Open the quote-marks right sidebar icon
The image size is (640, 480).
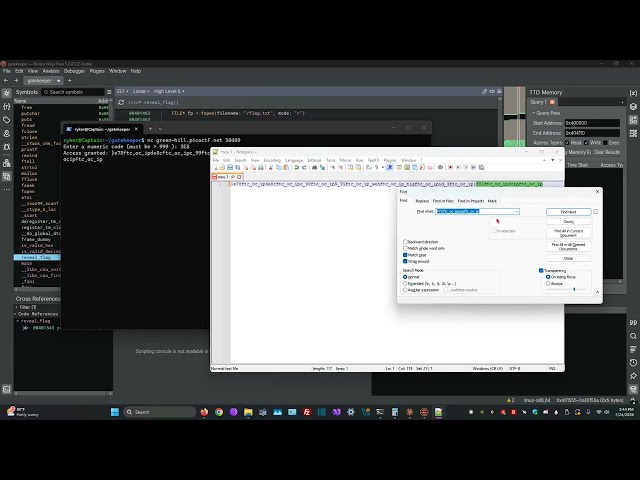[633, 322]
